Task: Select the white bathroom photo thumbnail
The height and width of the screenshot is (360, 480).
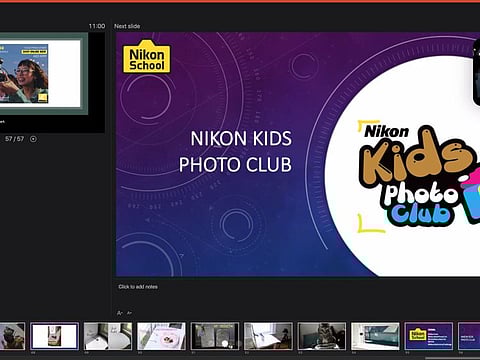Action: coord(108,336)
